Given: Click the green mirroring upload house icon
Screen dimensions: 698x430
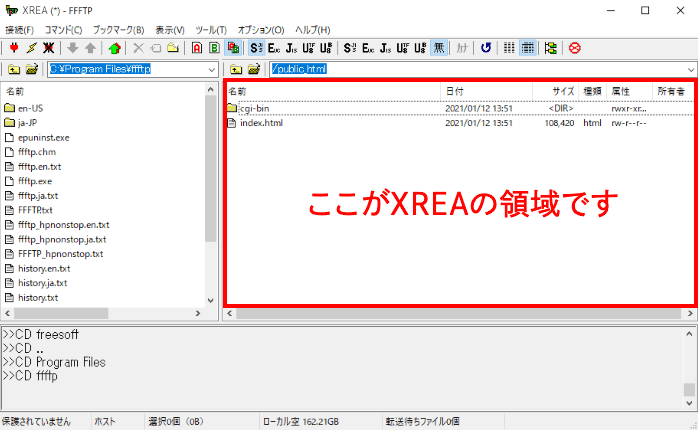Looking at the screenshot, I should pos(114,47).
